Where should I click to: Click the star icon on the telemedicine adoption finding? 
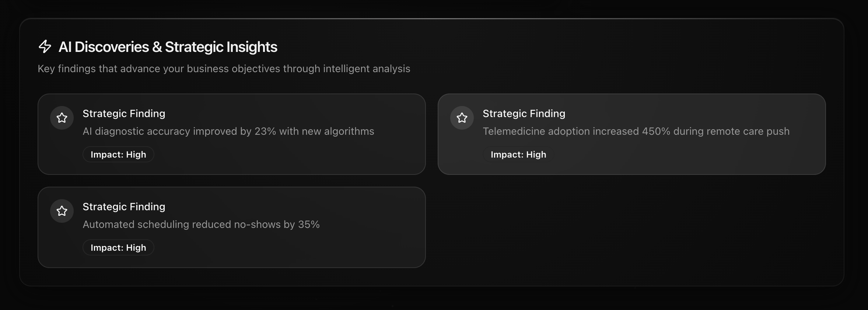pos(462,118)
